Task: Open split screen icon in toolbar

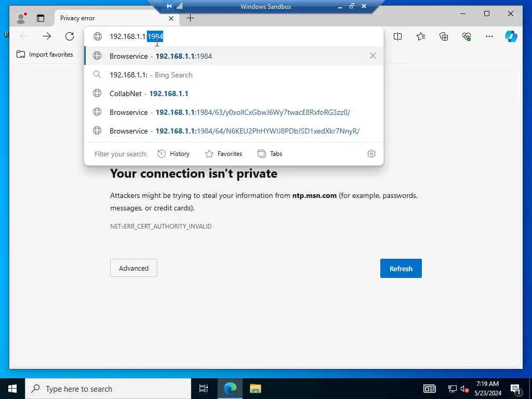Action: coord(397,36)
